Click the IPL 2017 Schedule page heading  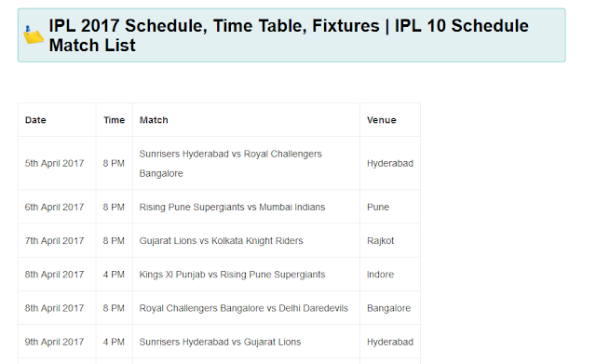pos(289,35)
